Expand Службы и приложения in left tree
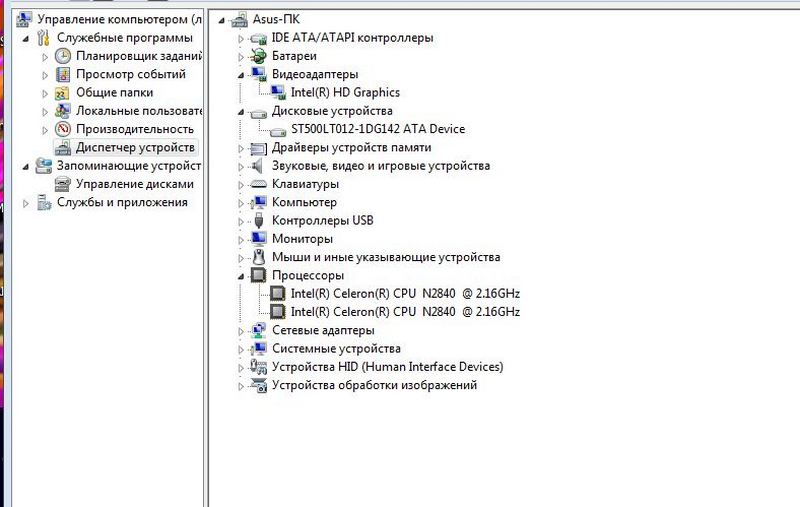The height and width of the screenshot is (507, 800). pyautogui.click(x=26, y=203)
